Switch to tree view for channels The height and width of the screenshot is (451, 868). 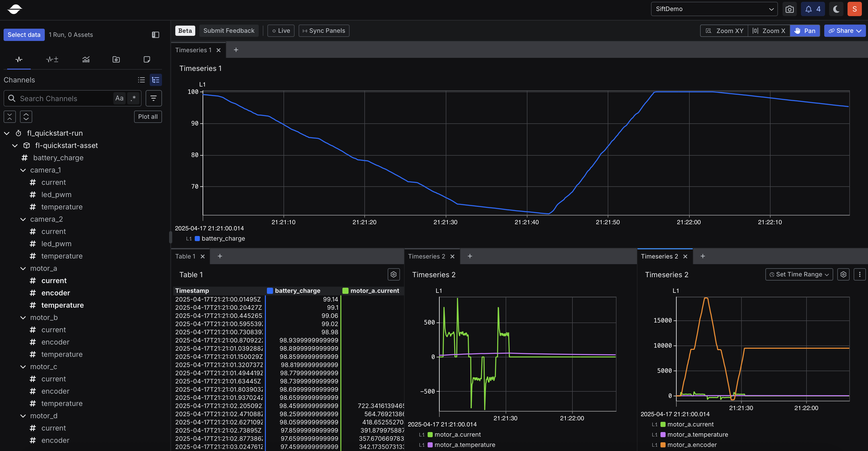[x=156, y=80]
